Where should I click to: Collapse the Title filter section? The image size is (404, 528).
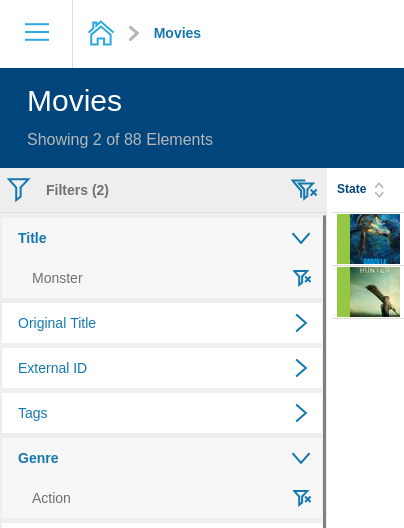coord(301,238)
